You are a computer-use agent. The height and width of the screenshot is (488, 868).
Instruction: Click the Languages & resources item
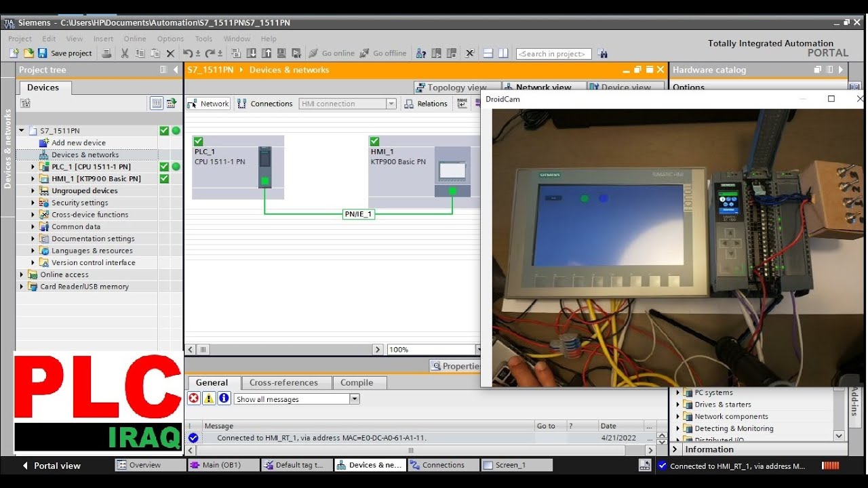[92, 251]
